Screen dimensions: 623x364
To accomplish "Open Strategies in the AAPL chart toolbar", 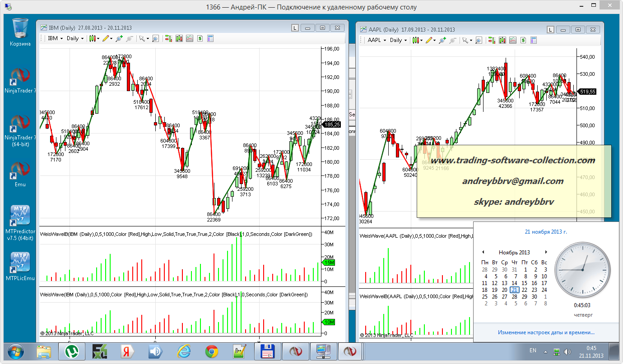I will click(x=523, y=40).
